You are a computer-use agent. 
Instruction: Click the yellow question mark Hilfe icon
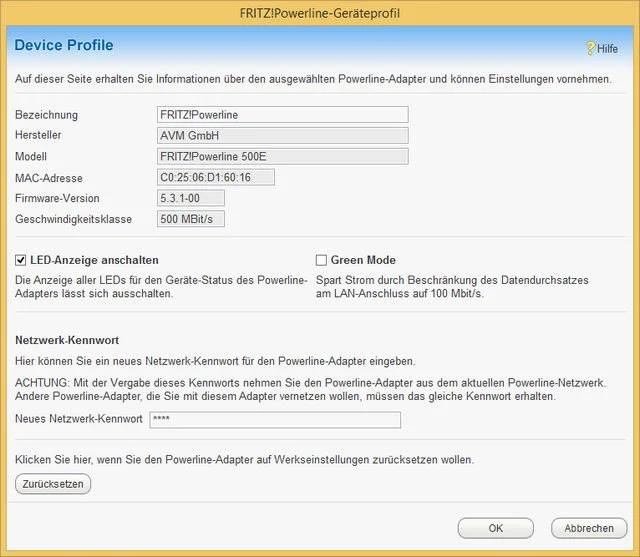point(591,49)
